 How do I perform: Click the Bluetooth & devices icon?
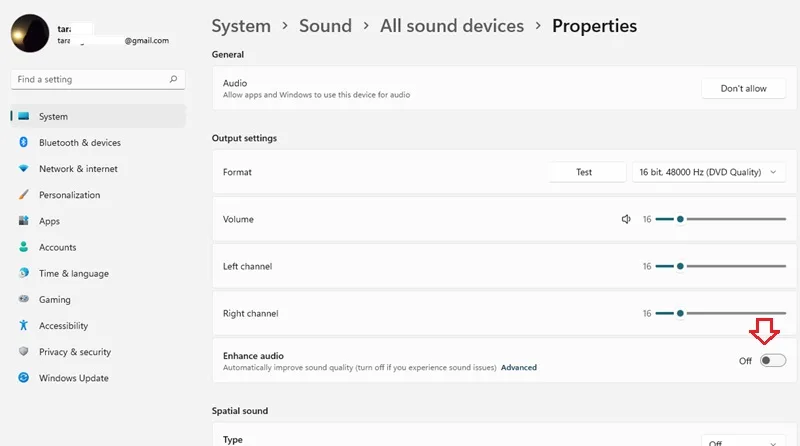click(x=23, y=142)
